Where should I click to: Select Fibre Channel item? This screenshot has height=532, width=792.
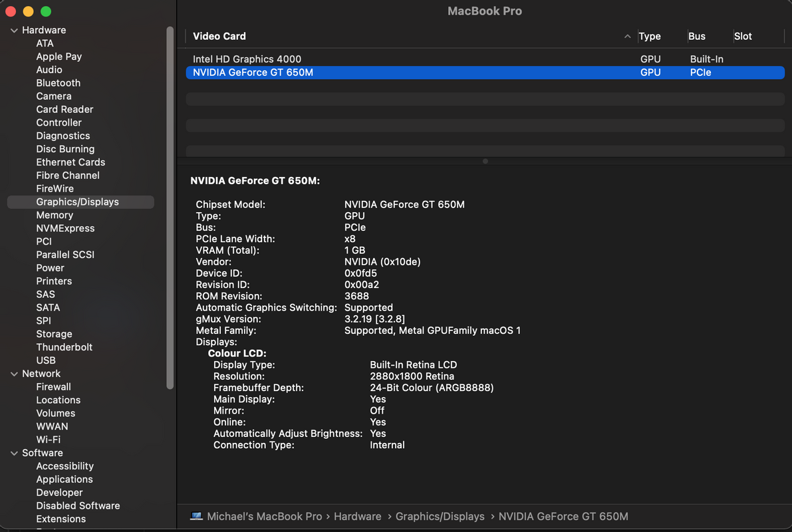tap(68, 176)
